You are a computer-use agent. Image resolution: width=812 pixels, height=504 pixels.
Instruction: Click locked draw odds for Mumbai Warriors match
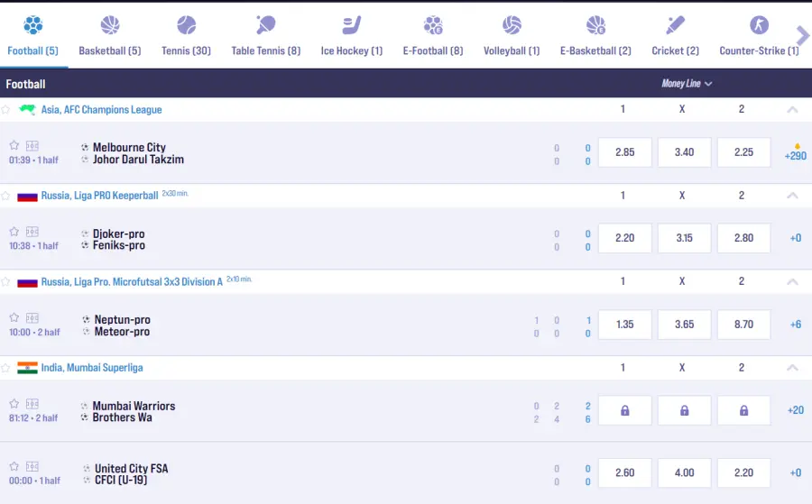click(x=685, y=411)
